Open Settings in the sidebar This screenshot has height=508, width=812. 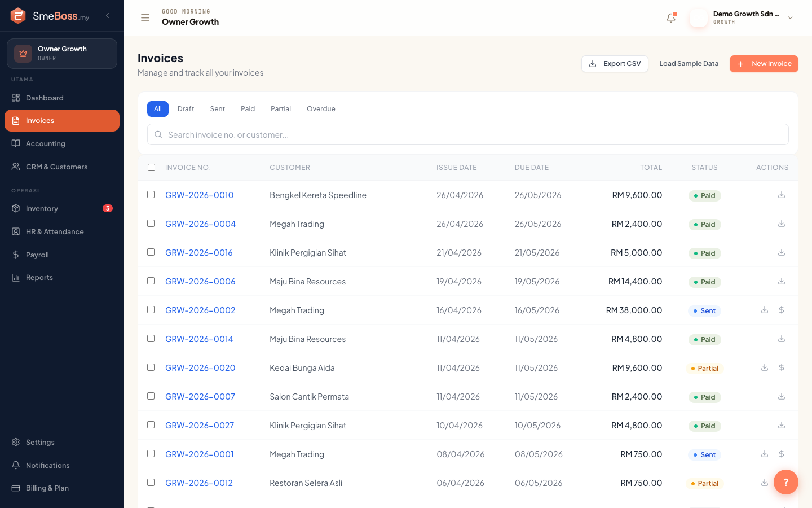click(x=62, y=442)
